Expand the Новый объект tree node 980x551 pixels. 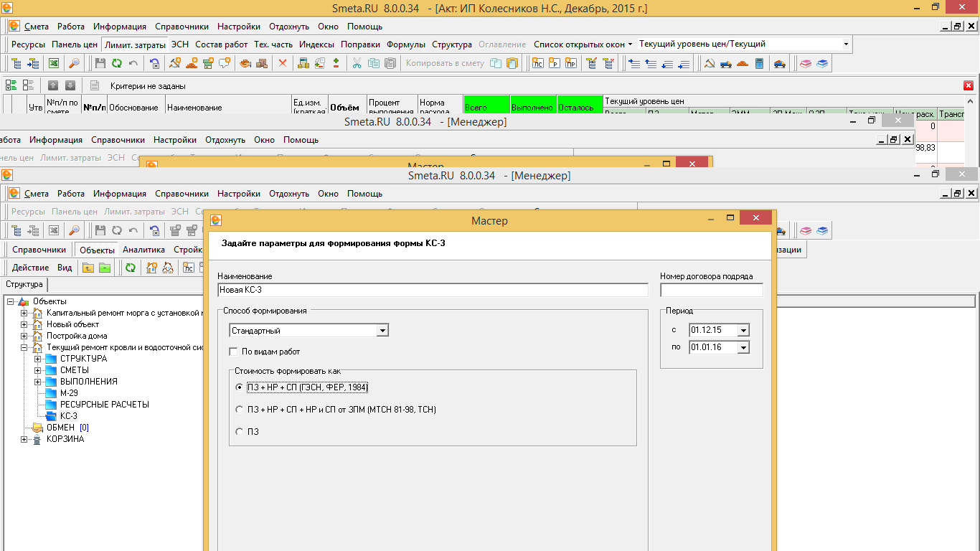point(24,324)
